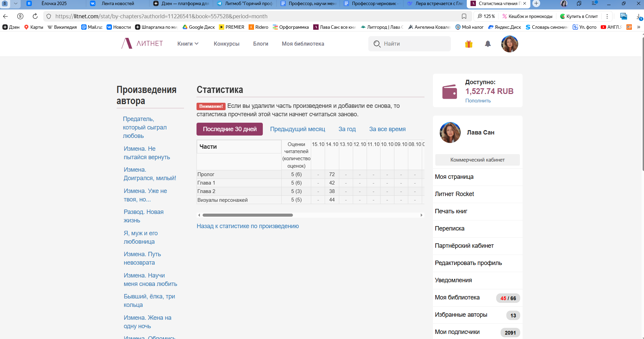644x339 pixels.
Task: Open Партнёрский кабинет in the sidebar
Action: tap(478, 246)
